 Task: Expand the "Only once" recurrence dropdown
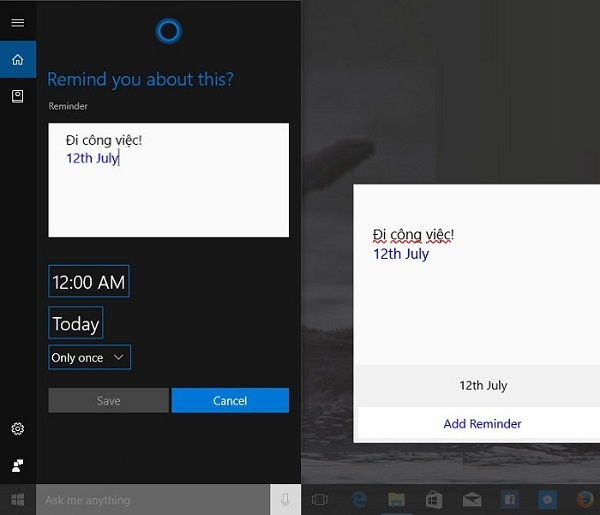click(90, 357)
